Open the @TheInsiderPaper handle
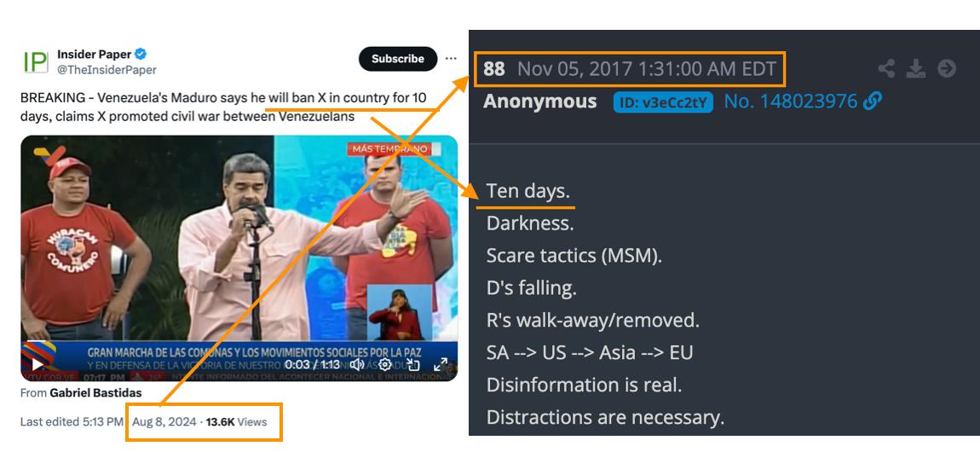Viewport: 980px width, 452px height. coord(107,70)
